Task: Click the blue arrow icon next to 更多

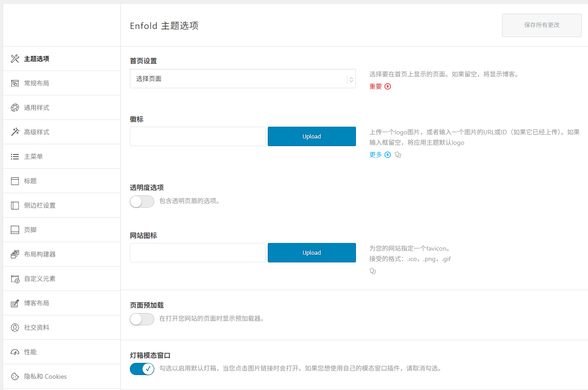Action: [x=388, y=155]
